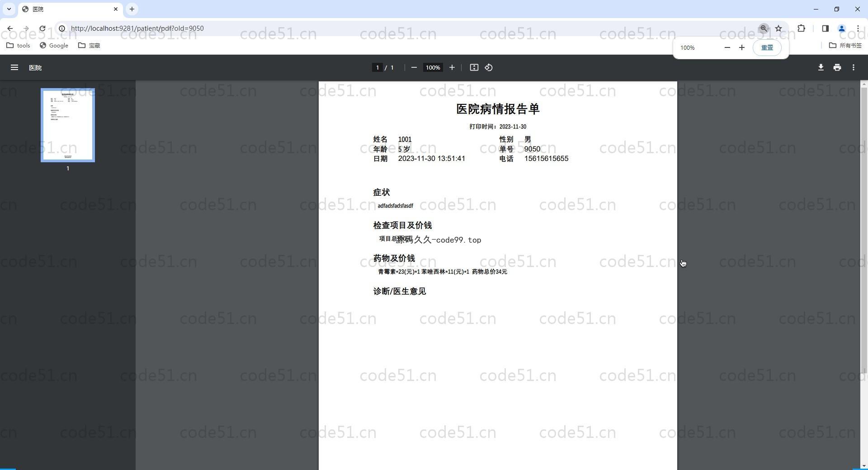Click the date 2023-11-30 13:51:41
868x470 pixels.
pos(431,159)
